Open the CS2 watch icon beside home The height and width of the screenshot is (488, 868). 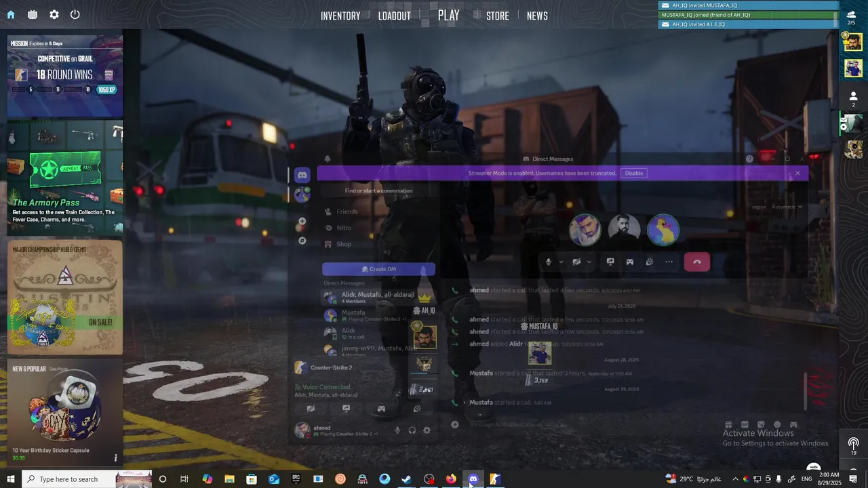(x=33, y=14)
